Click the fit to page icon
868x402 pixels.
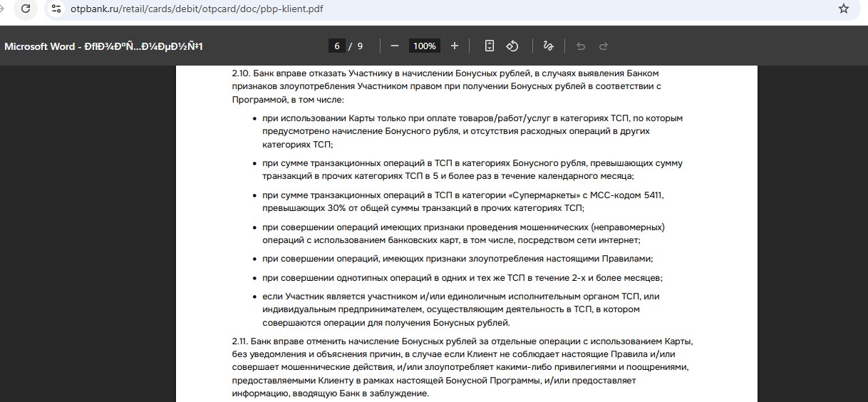tap(489, 46)
